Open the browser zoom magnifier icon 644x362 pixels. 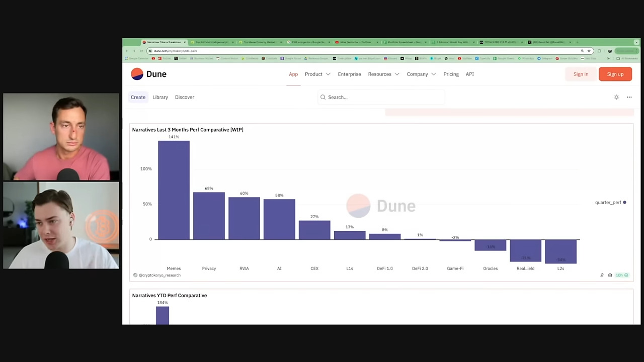[x=582, y=51]
